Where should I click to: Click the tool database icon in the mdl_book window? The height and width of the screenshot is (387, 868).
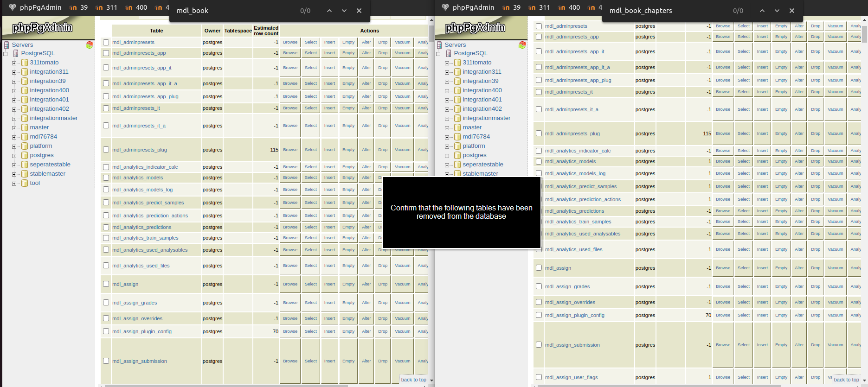pyautogui.click(x=25, y=183)
